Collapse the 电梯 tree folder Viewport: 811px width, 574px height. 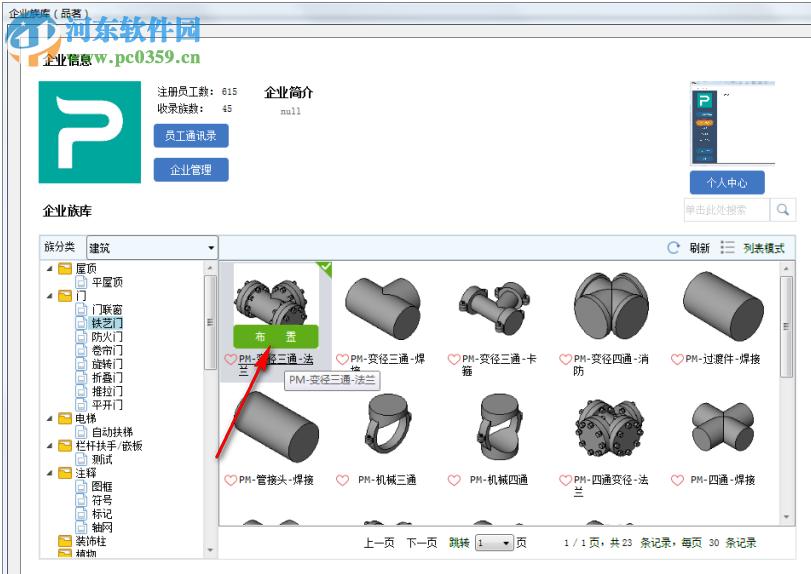click(50, 418)
